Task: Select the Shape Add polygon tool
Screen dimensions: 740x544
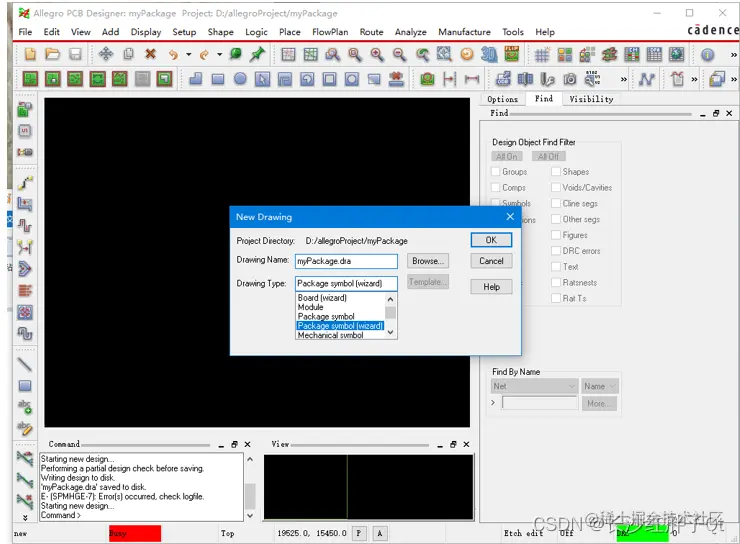Action: coord(195,79)
